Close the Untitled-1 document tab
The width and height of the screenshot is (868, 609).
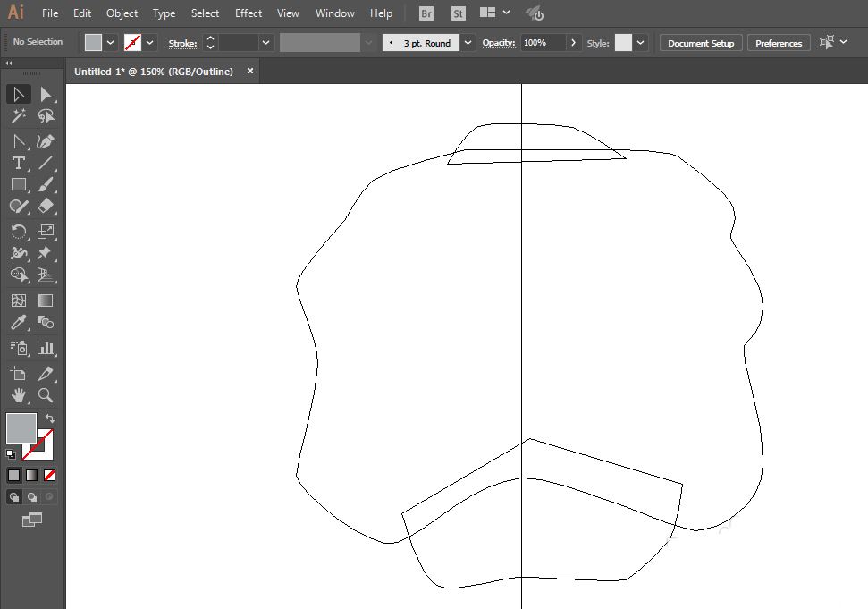249,71
